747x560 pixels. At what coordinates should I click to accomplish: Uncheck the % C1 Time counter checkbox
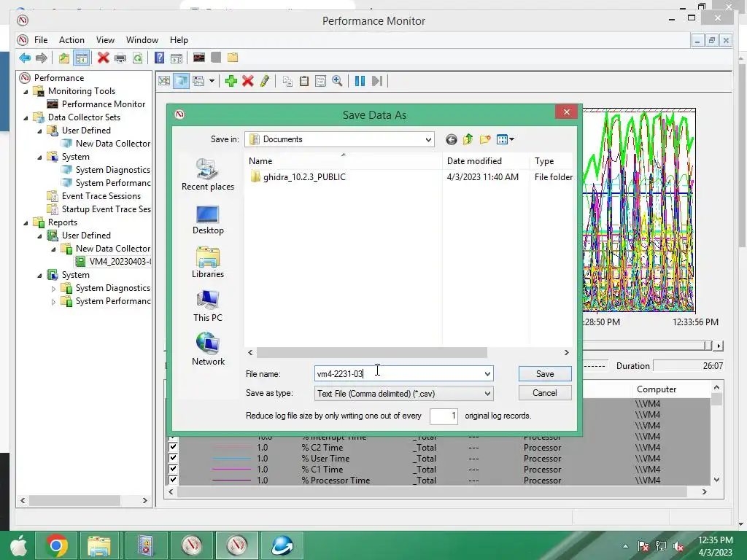point(173,469)
